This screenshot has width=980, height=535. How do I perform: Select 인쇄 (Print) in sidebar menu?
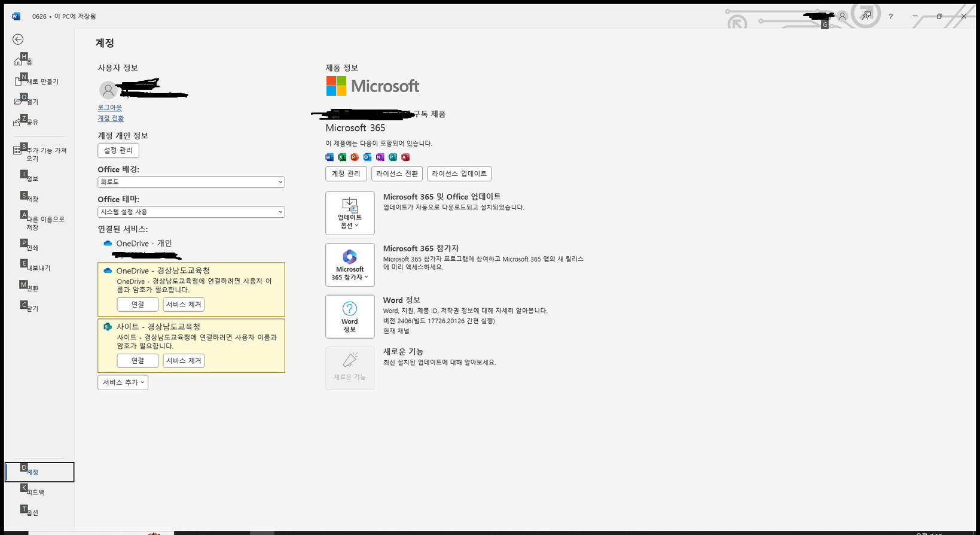click(x=39, y=247)
